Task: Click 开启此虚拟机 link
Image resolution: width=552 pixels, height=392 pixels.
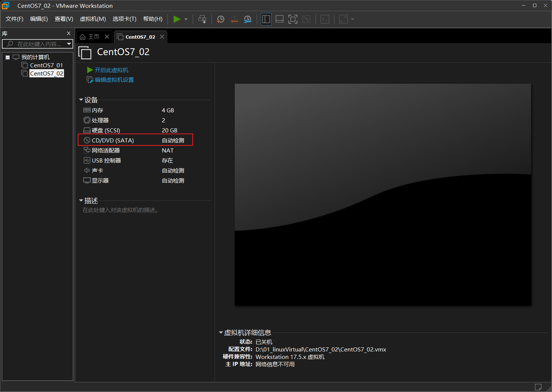Action: (111, 70)
